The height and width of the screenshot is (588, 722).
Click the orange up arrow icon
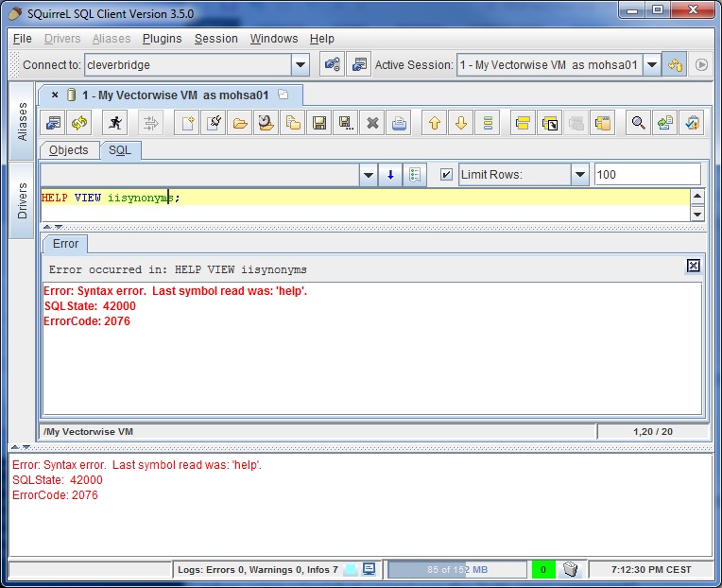(435, 123)
